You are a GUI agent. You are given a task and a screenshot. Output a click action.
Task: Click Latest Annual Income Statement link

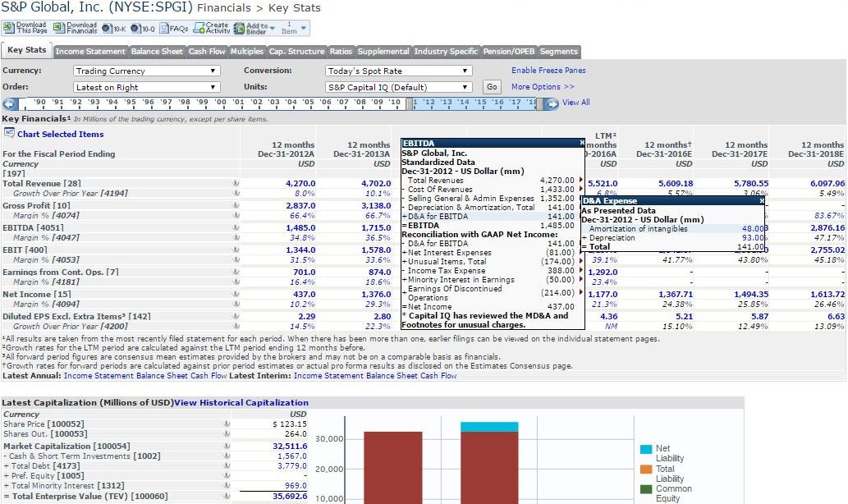99,375
